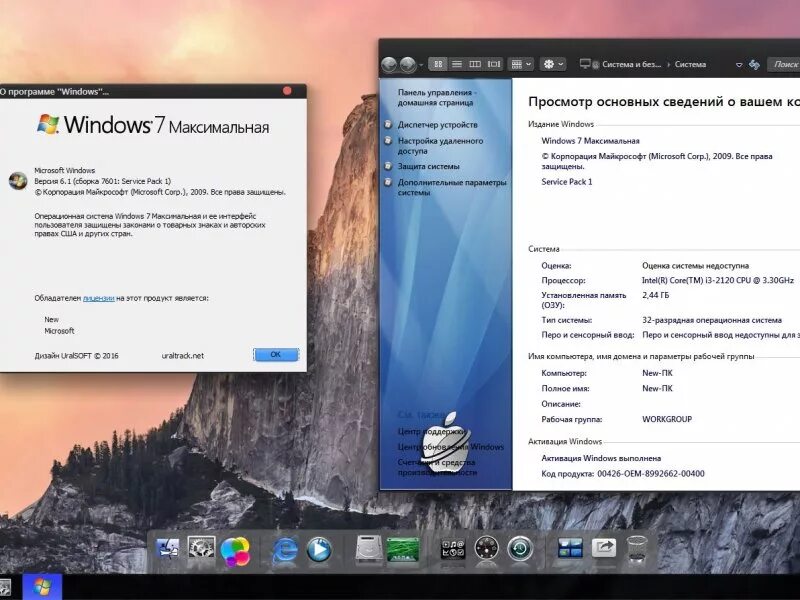Select "uraltrack.net" text in the About dialog
The image size is (800, 600).
(x=183, y=356)
